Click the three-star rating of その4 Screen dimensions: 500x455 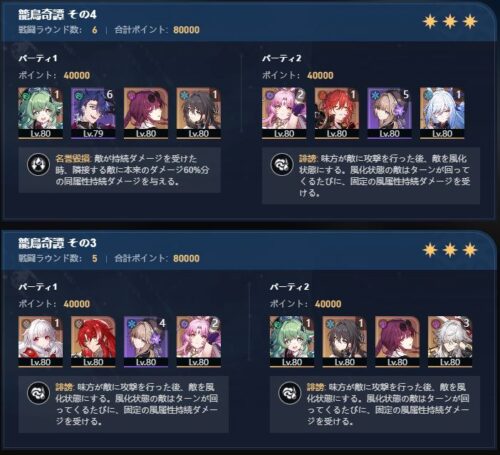[450, 22]
